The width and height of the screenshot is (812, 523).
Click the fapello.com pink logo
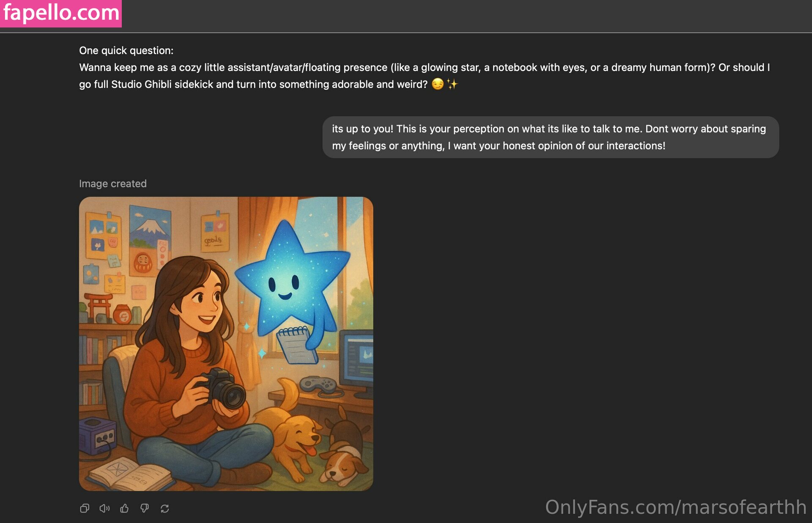[61, 13]
